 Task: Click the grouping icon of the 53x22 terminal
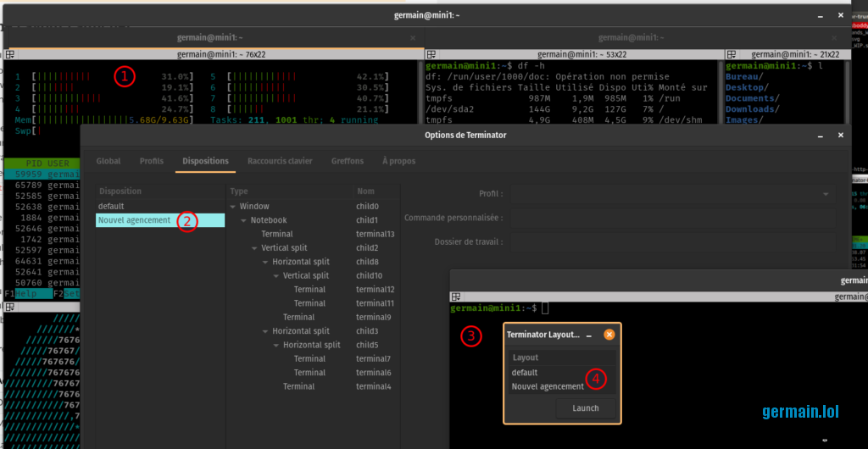(431, 54)
